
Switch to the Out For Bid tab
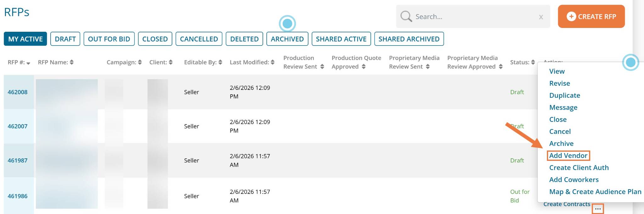point(109,39)
